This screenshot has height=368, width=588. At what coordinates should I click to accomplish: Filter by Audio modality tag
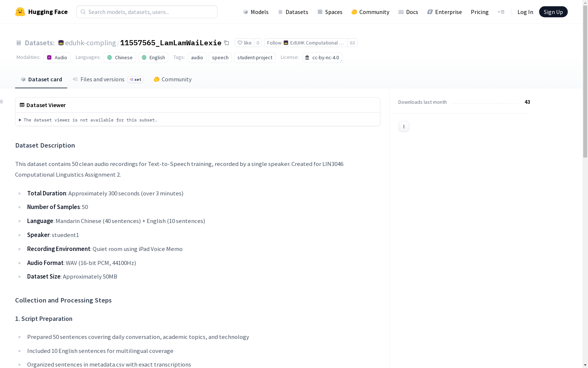(x=57, y=57)
